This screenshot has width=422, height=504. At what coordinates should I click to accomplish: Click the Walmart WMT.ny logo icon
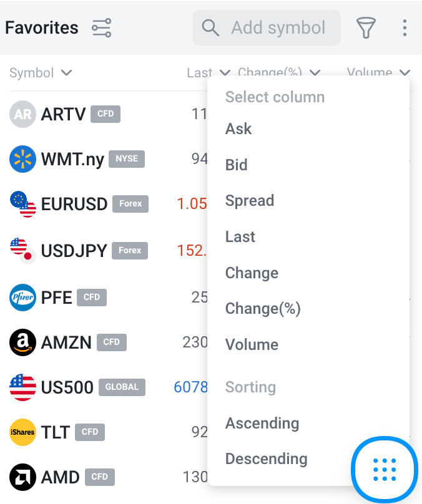22,158
